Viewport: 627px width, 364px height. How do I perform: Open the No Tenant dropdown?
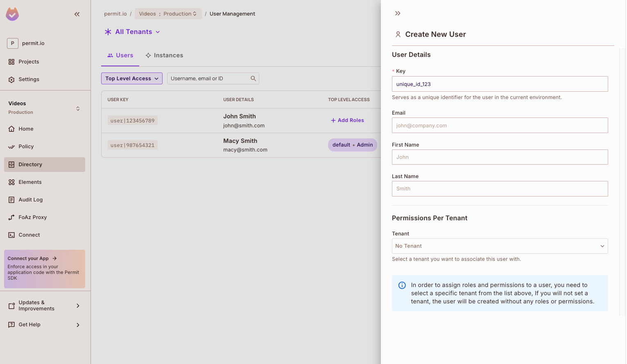tap(500, 246)
